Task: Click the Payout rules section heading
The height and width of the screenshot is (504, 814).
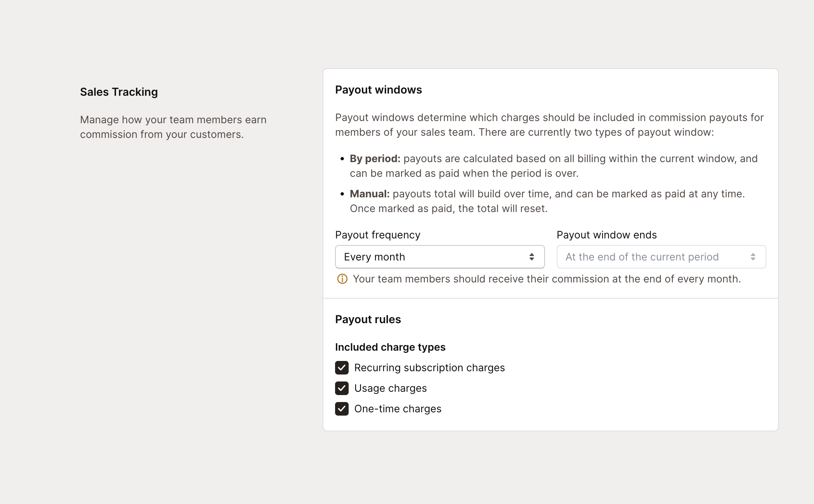Action: (368, 319)
